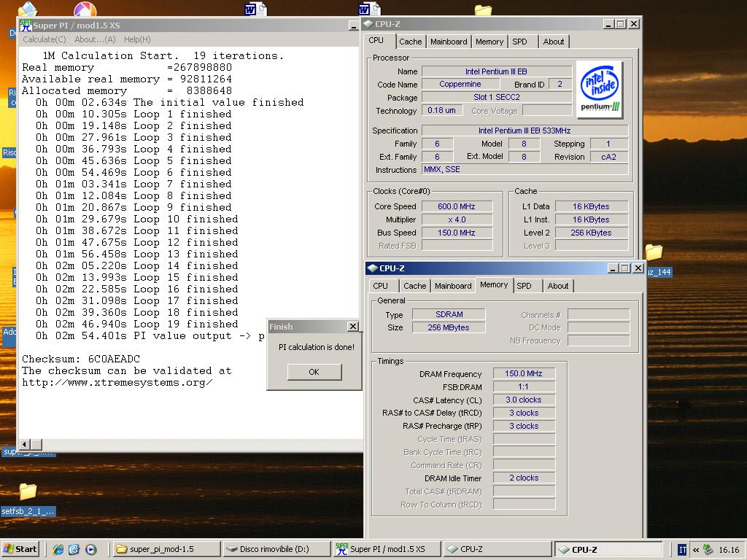Image resolution: width=747 pixels, height=560 pixels.
Task: Click Multiplier value x 4.0
Action: pos(457,219)
